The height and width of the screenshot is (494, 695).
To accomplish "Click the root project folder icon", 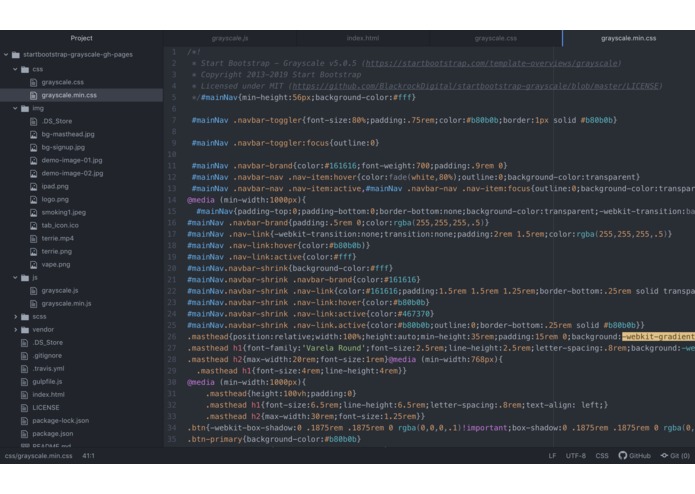I will click(x=16, y=54).
